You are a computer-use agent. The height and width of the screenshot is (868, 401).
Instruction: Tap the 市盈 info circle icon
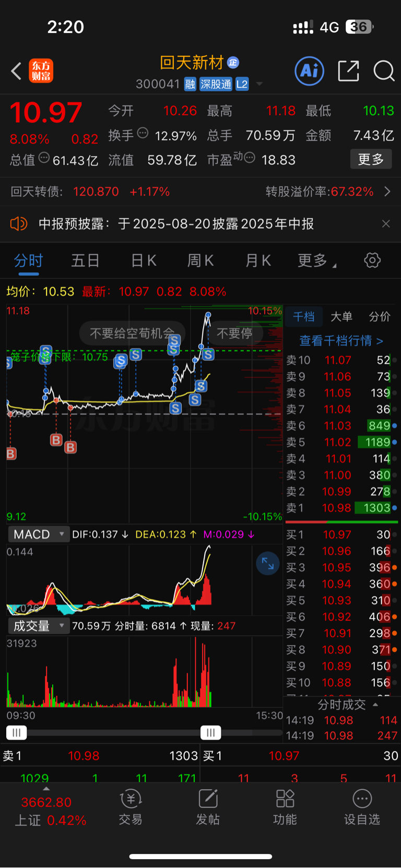pos(250,158)
